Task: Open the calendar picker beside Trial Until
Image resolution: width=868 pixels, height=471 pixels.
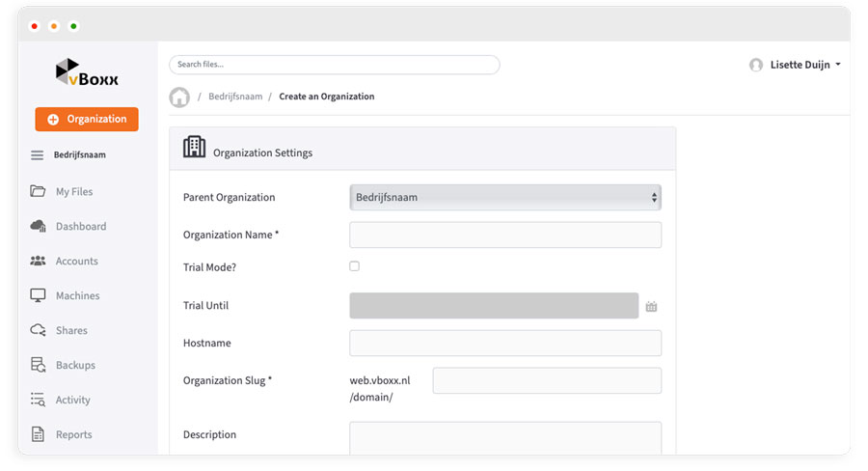Action: [651, 306]
